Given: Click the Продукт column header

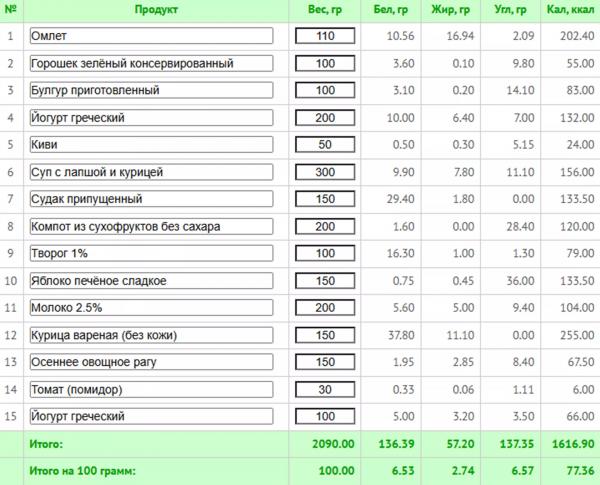Looking at the screenshot, I should click(156, 10).
